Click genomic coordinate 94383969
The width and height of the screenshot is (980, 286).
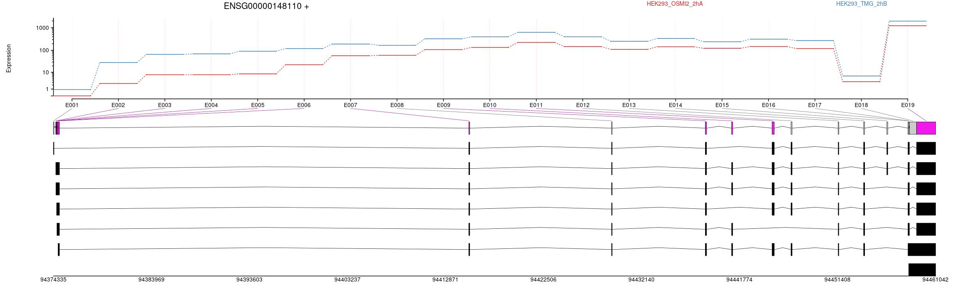(x=151, y=280)
